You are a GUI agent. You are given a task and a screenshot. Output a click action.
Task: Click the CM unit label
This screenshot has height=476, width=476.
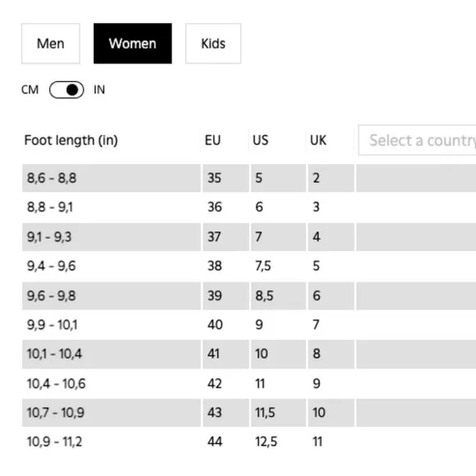(x=30, y=89)
